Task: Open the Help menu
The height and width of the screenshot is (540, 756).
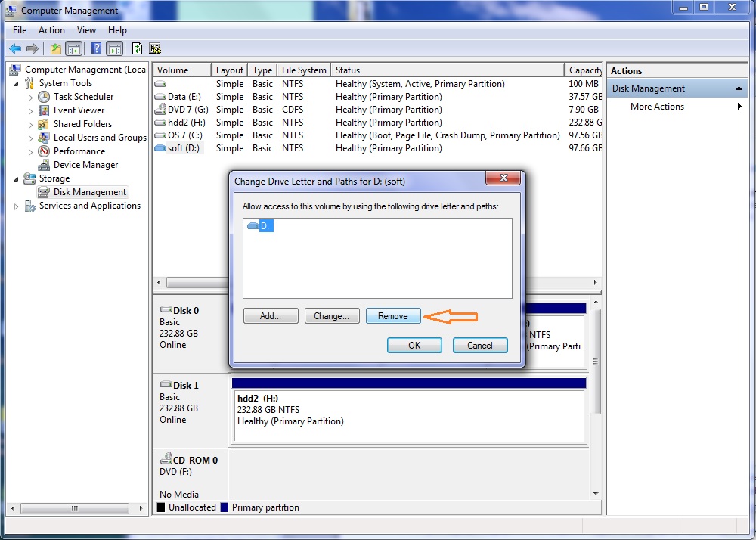Action: click(x=117, y=30)
